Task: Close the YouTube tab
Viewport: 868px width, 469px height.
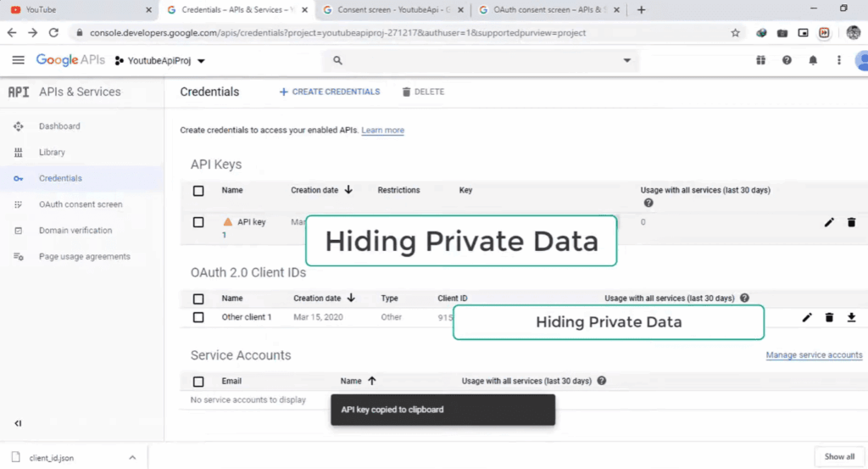Action: coord(148,9)
